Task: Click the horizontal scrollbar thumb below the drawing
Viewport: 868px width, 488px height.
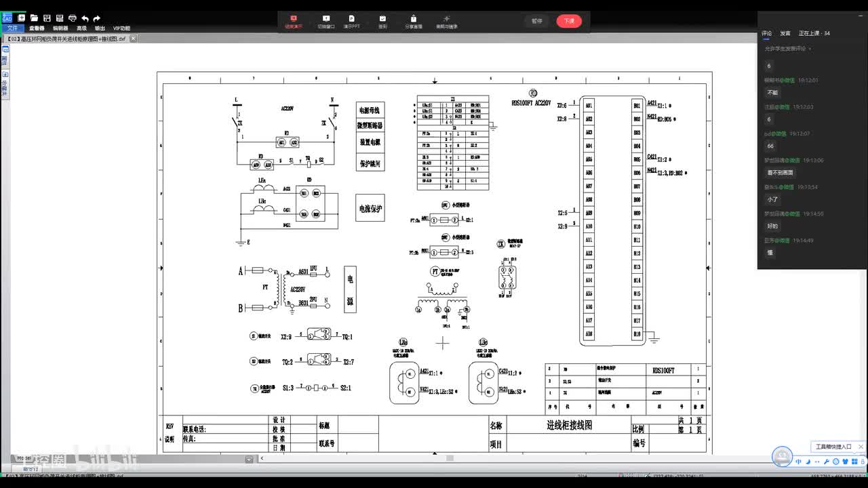Action: tap(450, 459)
